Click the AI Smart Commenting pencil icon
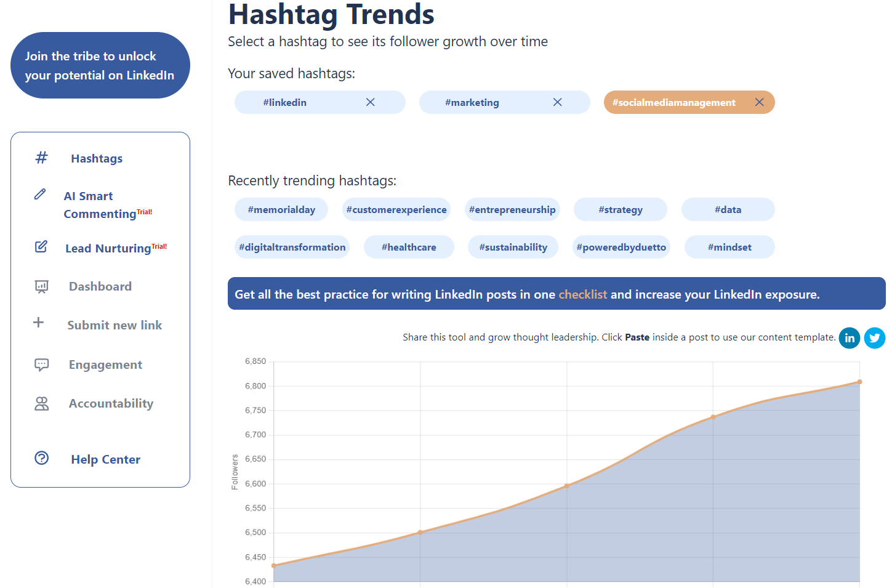Viewport: 892px width, 588px height. click(x=40, y=195)
